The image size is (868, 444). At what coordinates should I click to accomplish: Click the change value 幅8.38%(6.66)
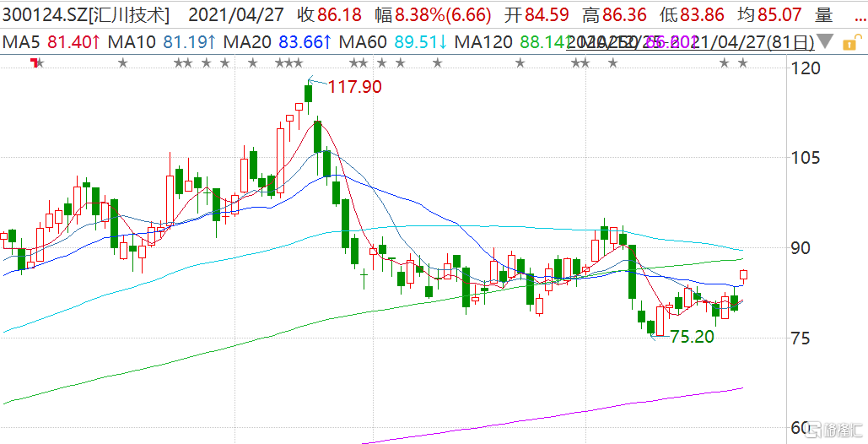(x=433, y=15)
